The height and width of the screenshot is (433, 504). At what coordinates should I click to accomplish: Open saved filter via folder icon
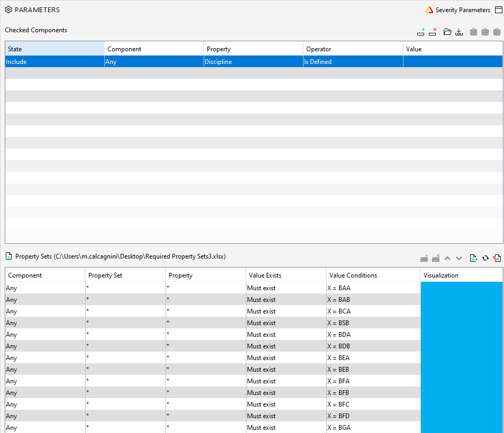pyautogui.click(x=447, y=32)
